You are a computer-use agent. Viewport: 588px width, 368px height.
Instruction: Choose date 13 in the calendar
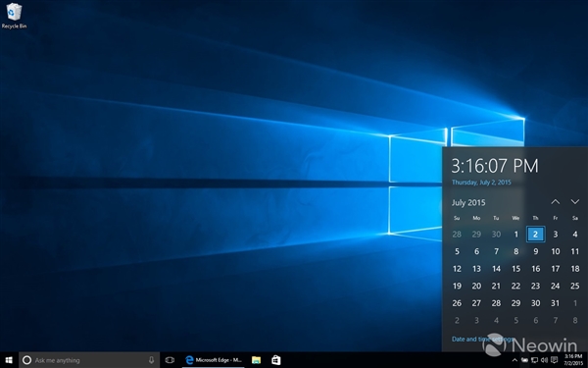pos(476,269)
